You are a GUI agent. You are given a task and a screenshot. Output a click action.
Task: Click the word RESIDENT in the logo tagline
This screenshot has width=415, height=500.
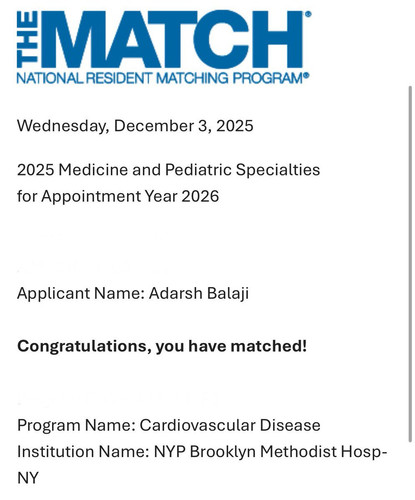(119, 78)
